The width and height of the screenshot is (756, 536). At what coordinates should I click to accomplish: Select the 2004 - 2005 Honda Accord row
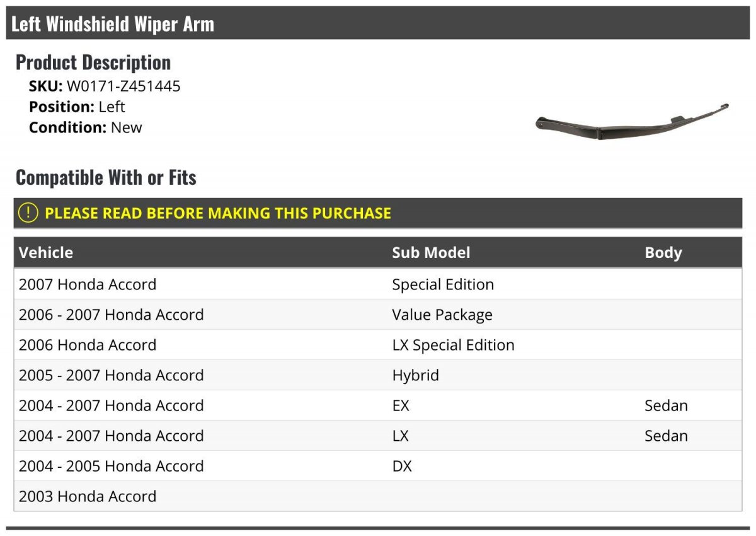111,466
